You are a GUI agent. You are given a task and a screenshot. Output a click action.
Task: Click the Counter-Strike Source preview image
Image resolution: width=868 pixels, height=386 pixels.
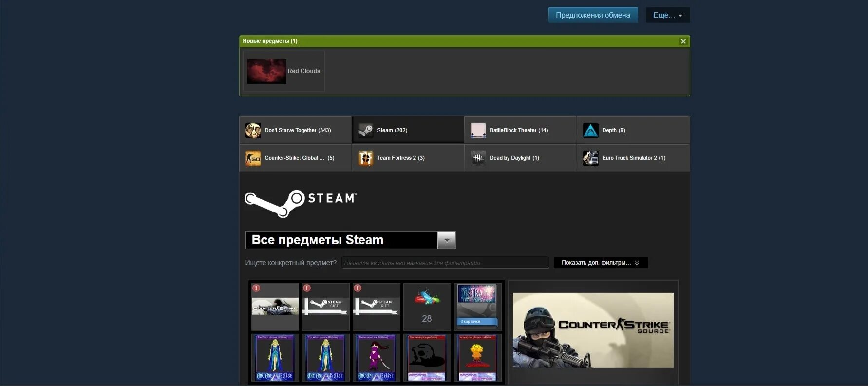pos(593,330)
